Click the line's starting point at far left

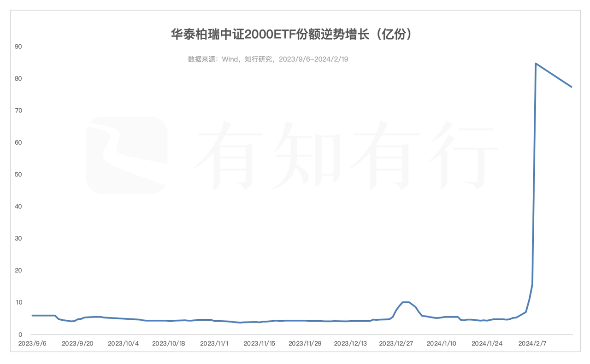32,316
